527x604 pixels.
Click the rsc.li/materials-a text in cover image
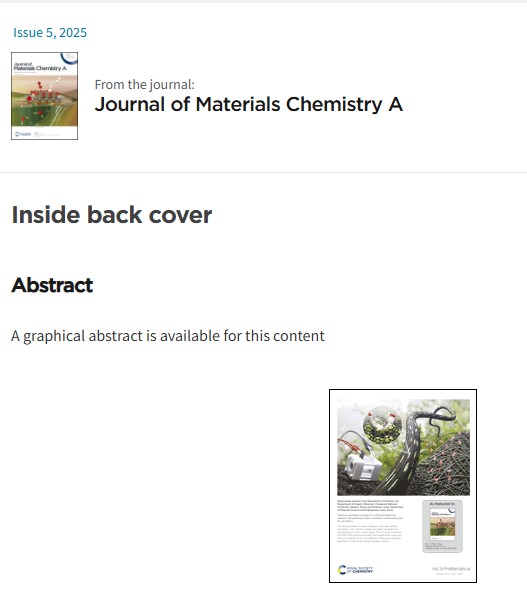click(x=451, y=569)
